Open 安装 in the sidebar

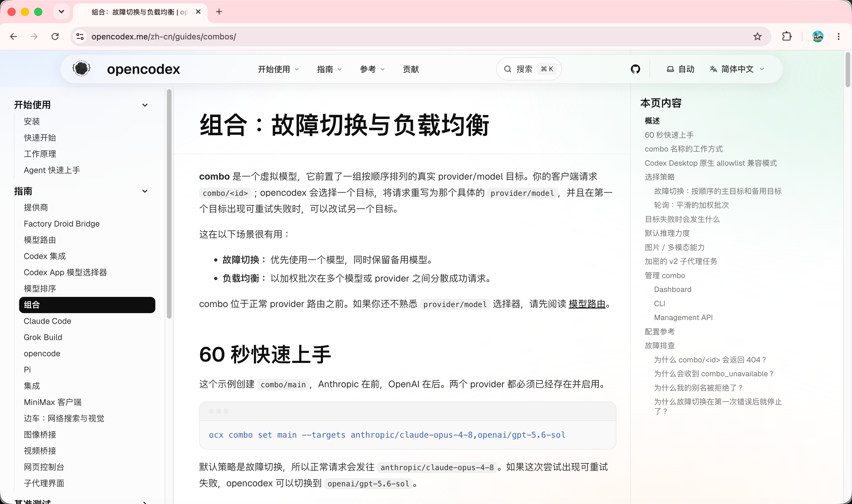click(x=32, y=121)
